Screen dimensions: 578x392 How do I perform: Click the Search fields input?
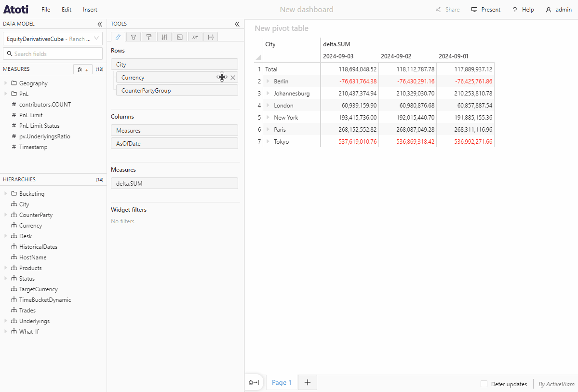coord(53,54)
